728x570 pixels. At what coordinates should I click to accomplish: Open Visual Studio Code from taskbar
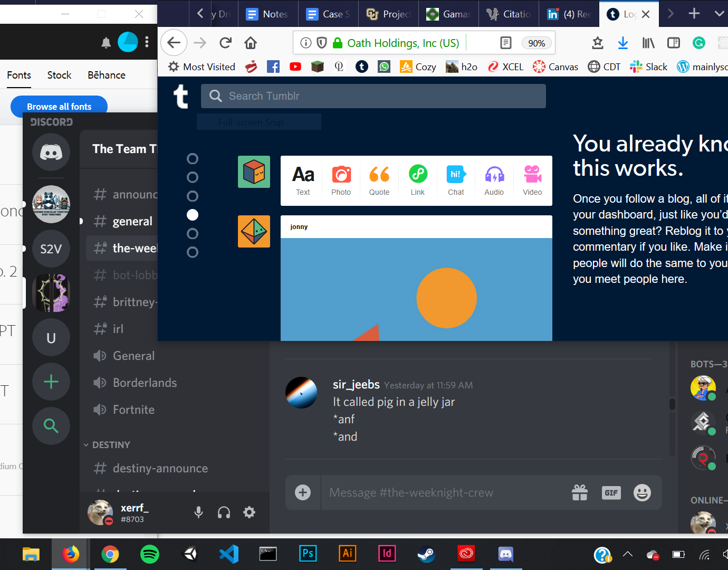(x=229, y=554)
